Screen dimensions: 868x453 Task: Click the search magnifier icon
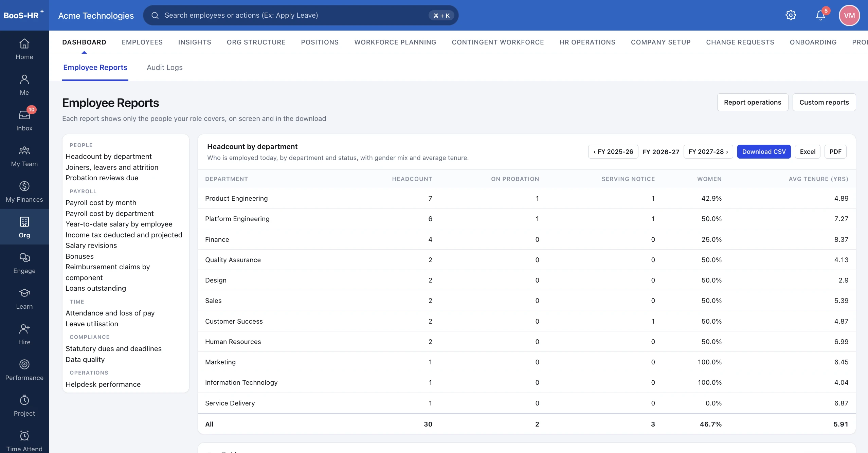155,15
